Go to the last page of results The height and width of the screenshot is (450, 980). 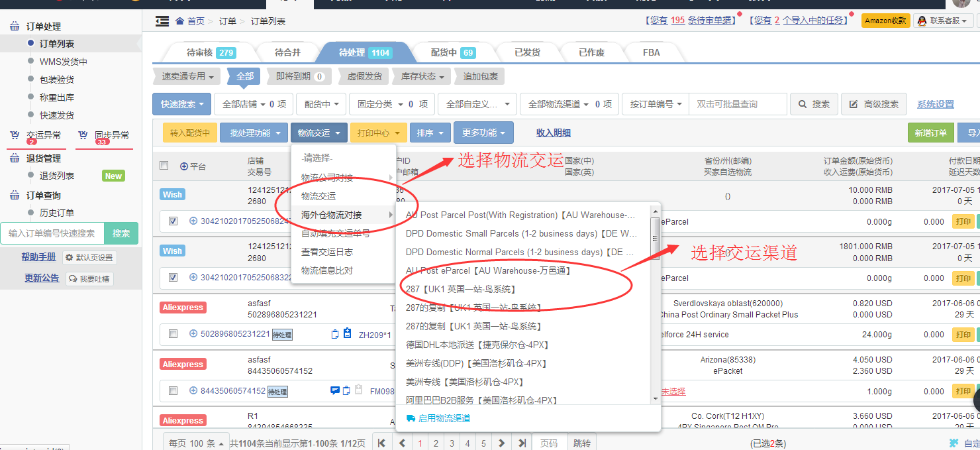pos(522,443)
